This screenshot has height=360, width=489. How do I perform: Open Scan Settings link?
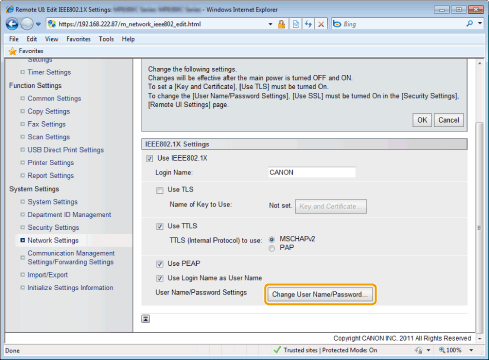tap(49, 137)
